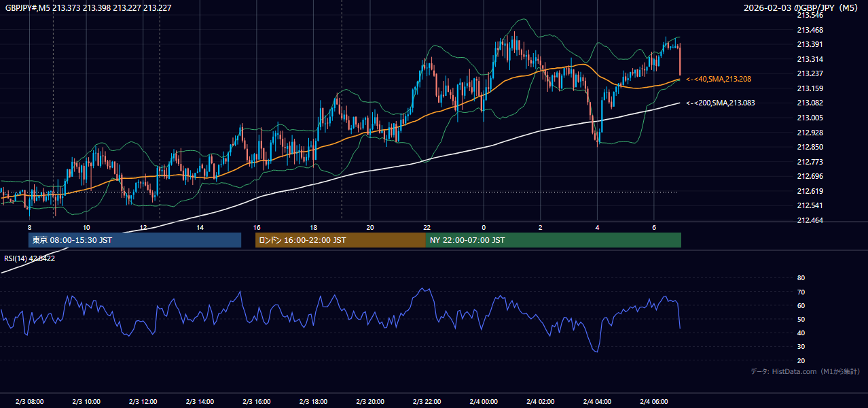Image resolution: width=868 pixels, height=408 pixels.
Task: Click RSI scale value 80
Action: (801, 278)
